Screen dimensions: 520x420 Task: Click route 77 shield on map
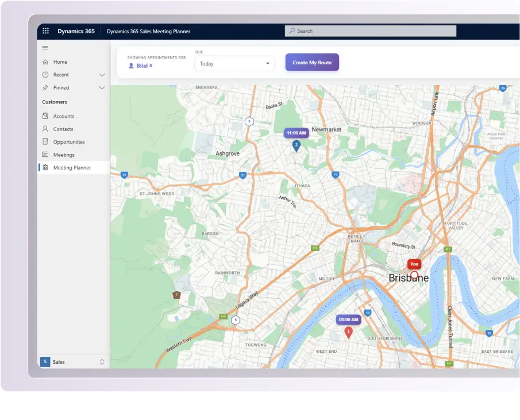pos(336,175)
